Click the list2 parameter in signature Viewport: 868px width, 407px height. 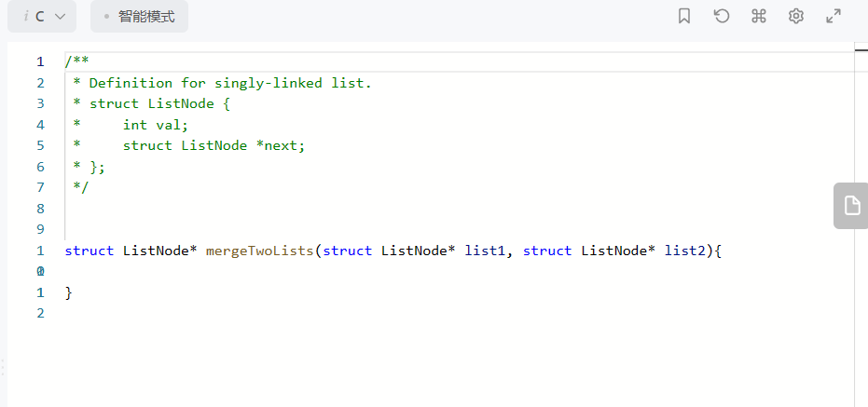(x=684, y=251)
